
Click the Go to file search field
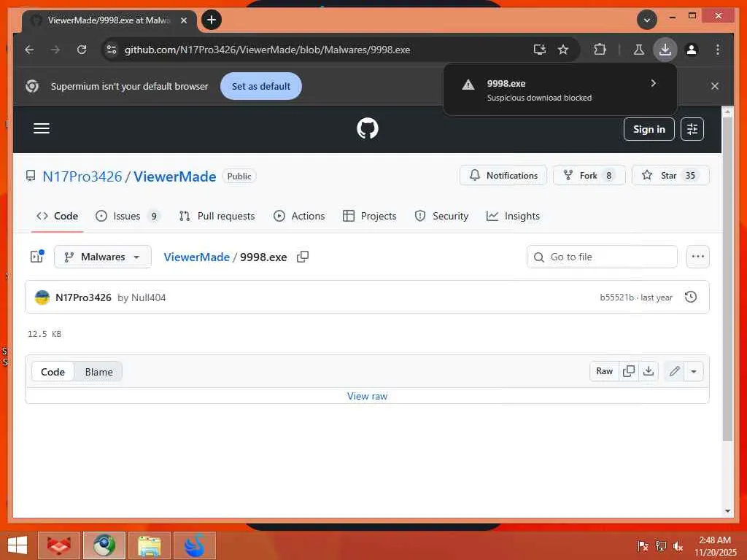pyautogui.click(x=602, y=257)
